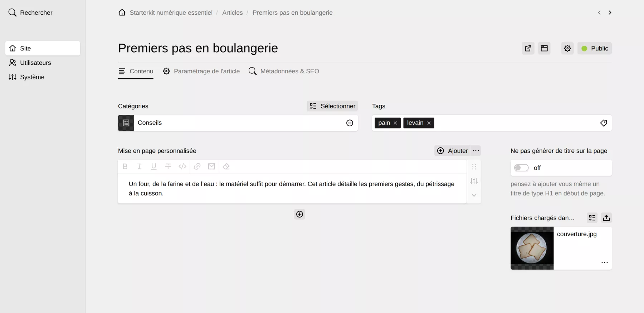The image size is (644, 313).
Task: Open Utilisateurs in sidebar
Action: coord(43,63)
